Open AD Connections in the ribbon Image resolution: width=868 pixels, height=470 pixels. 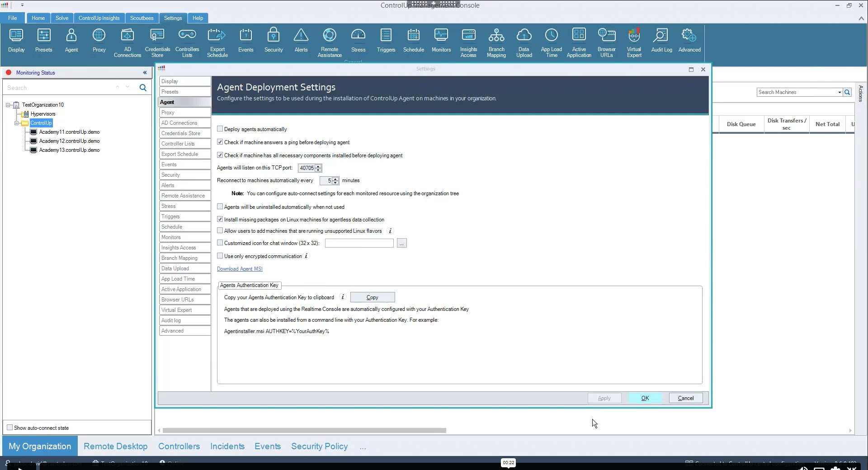127,43
